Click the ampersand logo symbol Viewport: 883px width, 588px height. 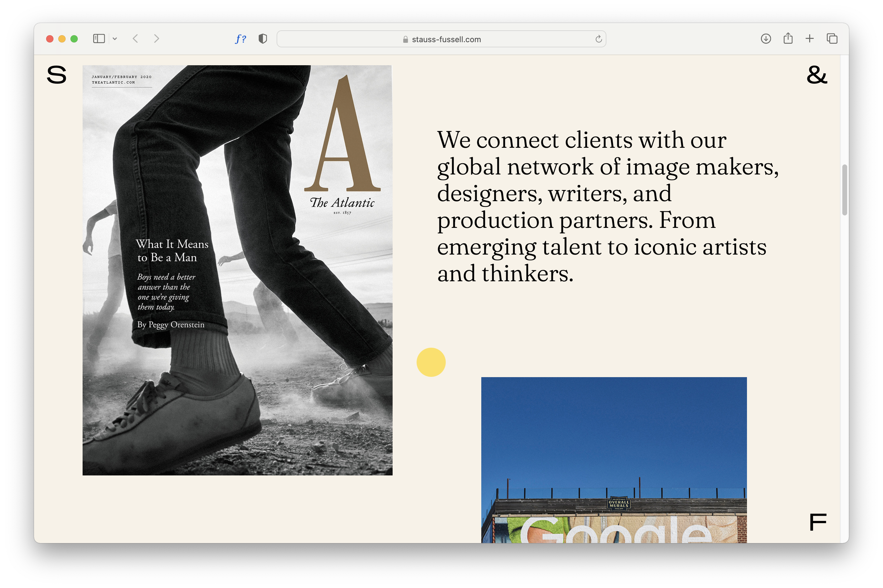point(817,75)
